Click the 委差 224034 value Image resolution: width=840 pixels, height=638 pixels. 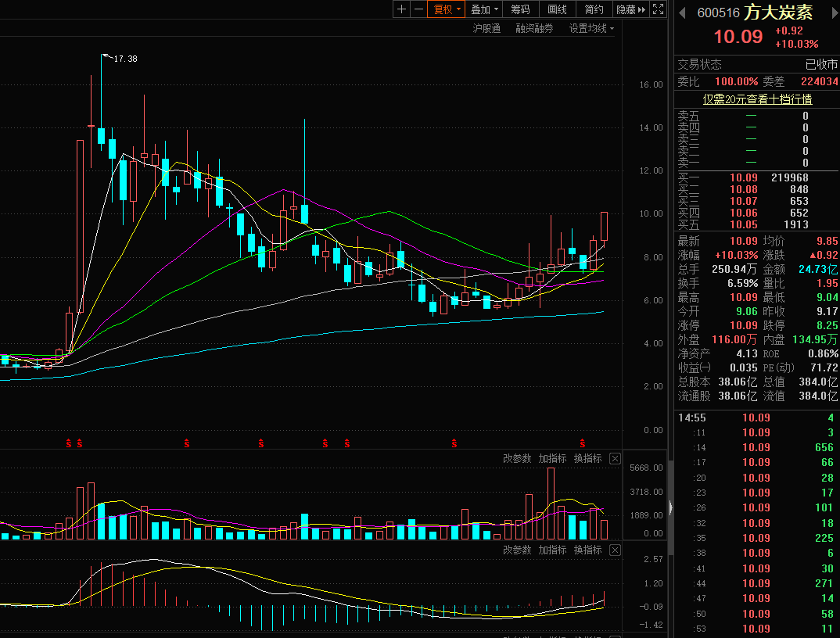coord(819,82)
